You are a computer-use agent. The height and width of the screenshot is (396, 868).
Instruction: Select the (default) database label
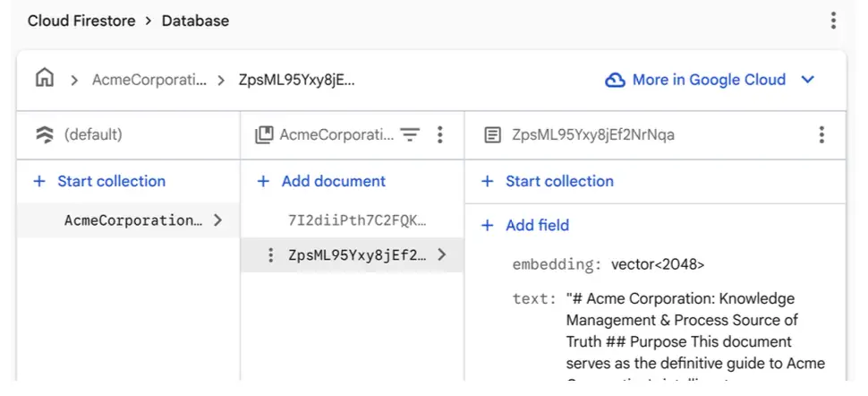pos(93,134)
